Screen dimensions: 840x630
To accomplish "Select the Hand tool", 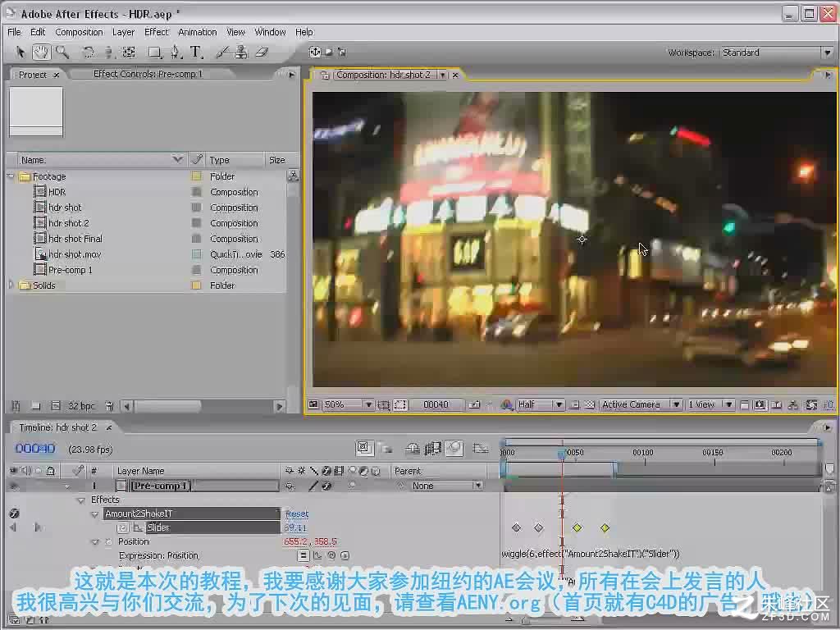I will [x=41, y=52].
